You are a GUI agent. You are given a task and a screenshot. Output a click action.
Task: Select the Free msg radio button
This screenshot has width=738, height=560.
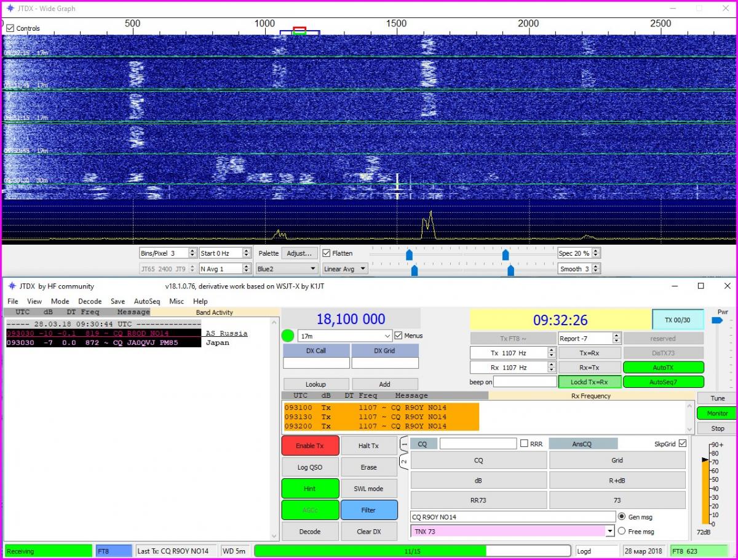coord(621,531)
